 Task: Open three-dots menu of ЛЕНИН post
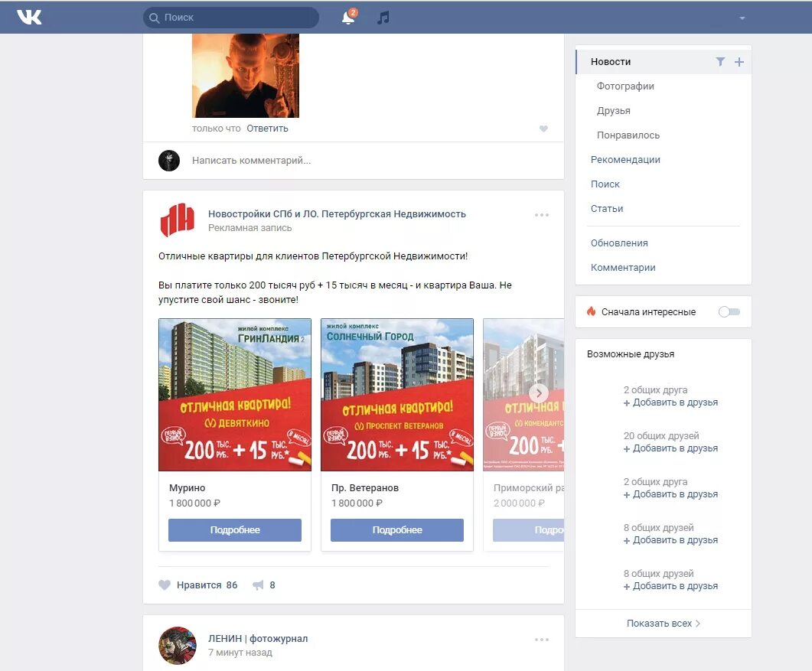point(542,640)
